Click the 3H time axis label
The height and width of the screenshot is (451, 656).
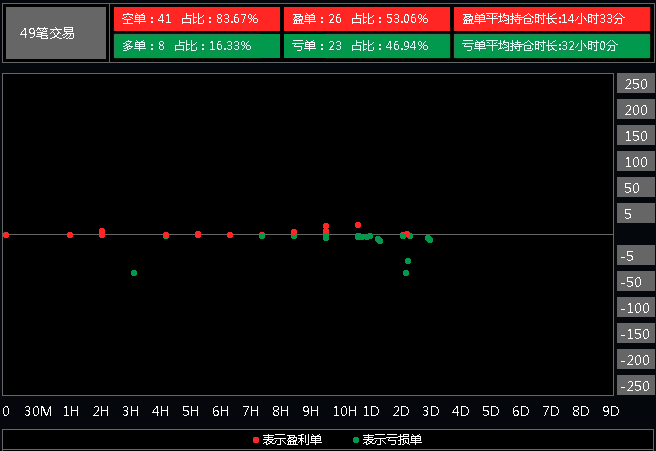point(131,411)
